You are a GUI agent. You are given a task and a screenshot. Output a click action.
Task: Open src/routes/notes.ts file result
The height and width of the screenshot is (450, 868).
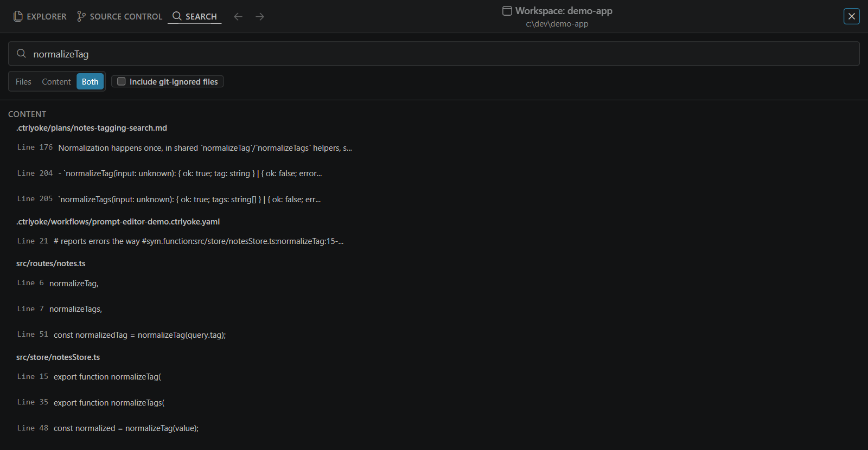click(x=51, y=263)
